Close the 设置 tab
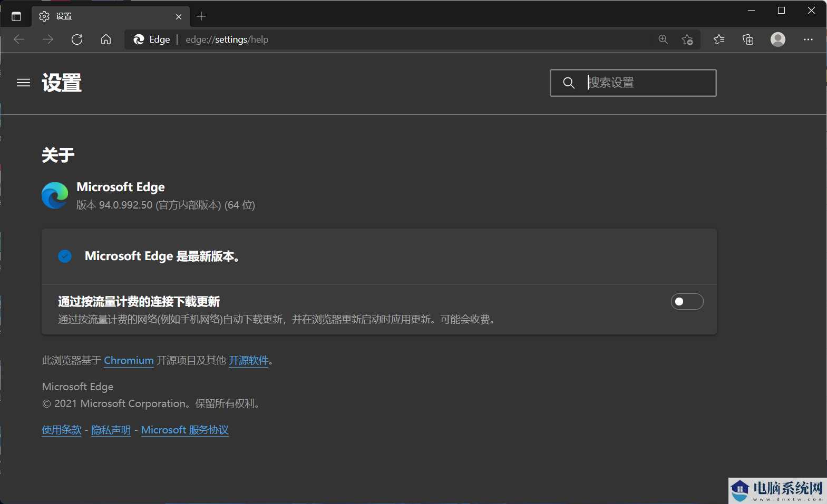This screenshot has height=504, width=827. click(179, 17)
